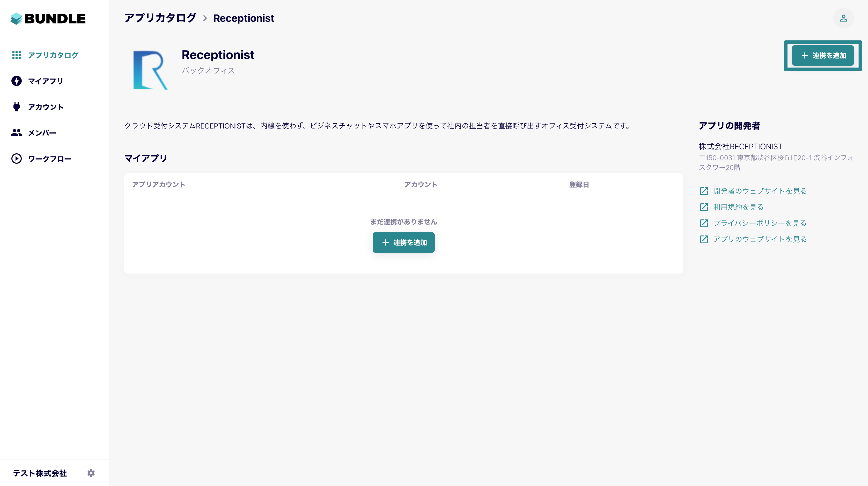868x486 pixels.
Task: Select アカウント in the sidebar menu
Action: coord(46,107)
